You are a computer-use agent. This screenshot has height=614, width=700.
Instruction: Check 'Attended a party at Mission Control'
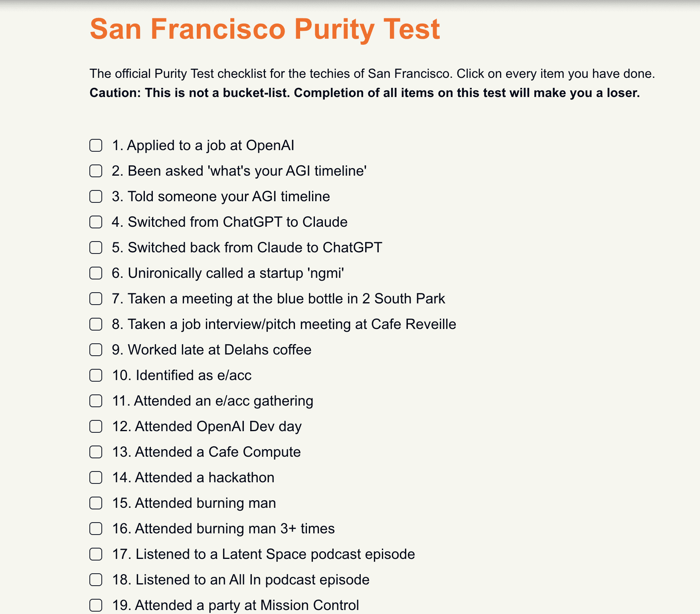pyautogui.click(x=96, y=605)
